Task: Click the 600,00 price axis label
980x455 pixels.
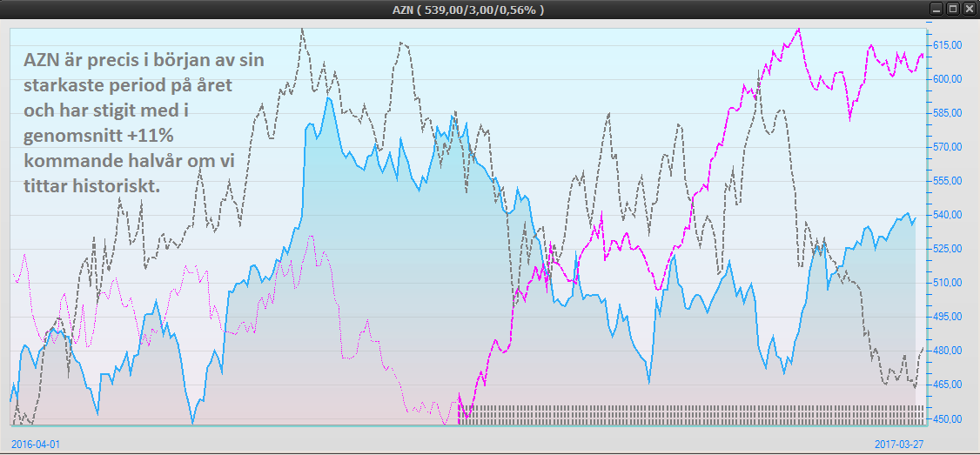Action: point(947,79)
